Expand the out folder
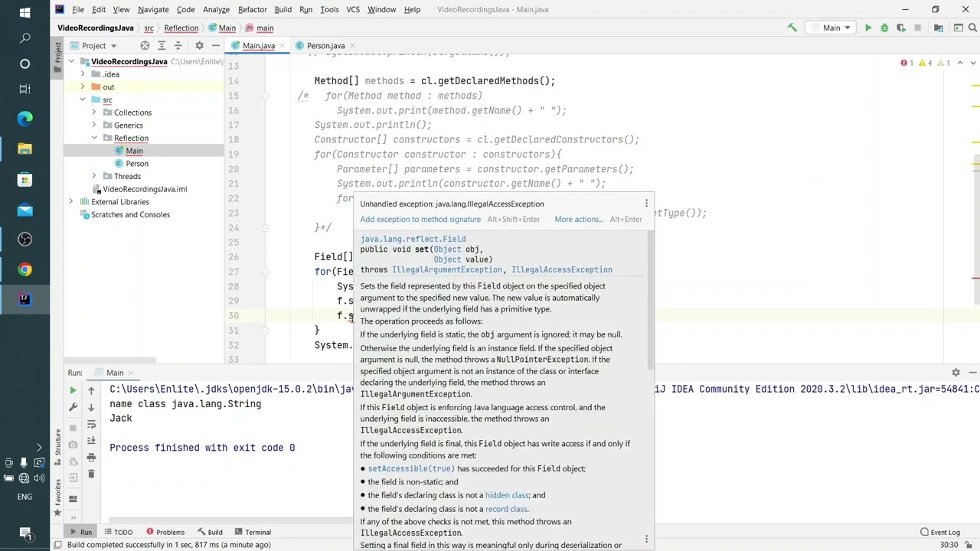 click(x=83, y=87)
